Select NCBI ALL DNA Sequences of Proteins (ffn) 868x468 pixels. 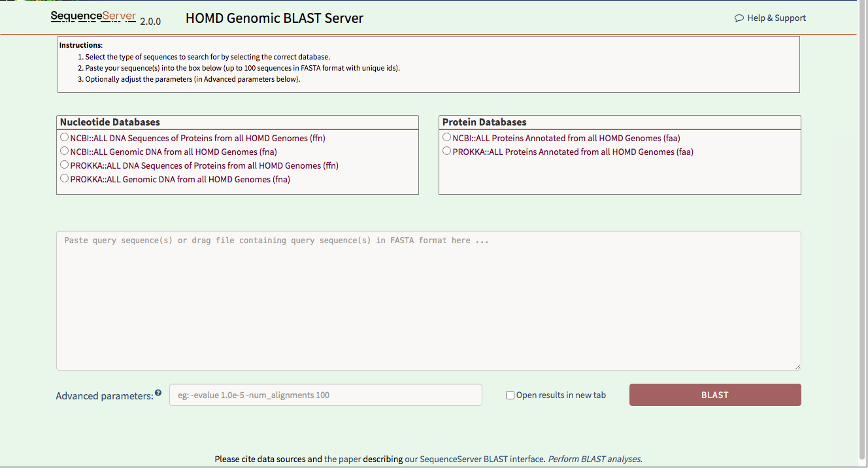tap(64, 138)
